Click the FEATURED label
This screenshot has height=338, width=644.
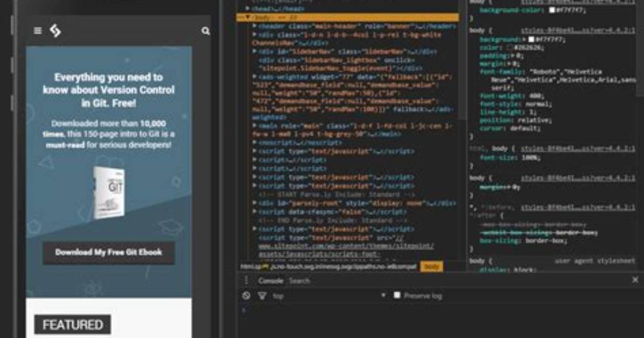(x=73, y=325)
